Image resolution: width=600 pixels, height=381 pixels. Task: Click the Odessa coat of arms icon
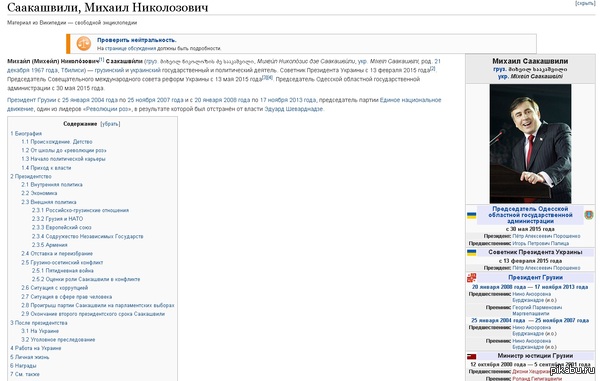click(x=589, y=215)
